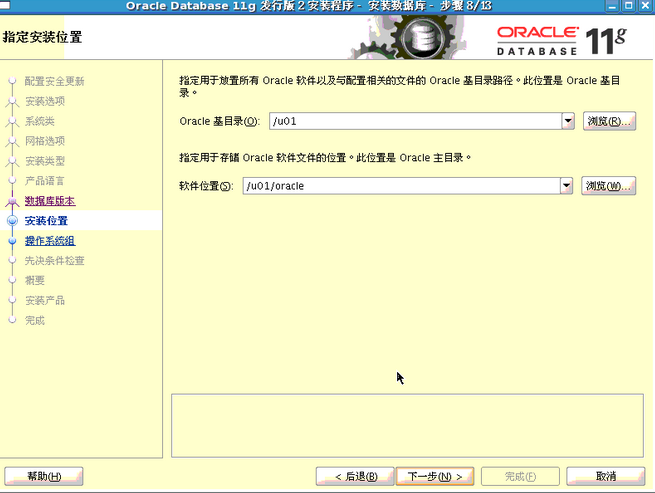Click the Oracle Database 11g logo
Viewport: 655px width, 493px height.
pyautogui.click(x=561, y=41)
